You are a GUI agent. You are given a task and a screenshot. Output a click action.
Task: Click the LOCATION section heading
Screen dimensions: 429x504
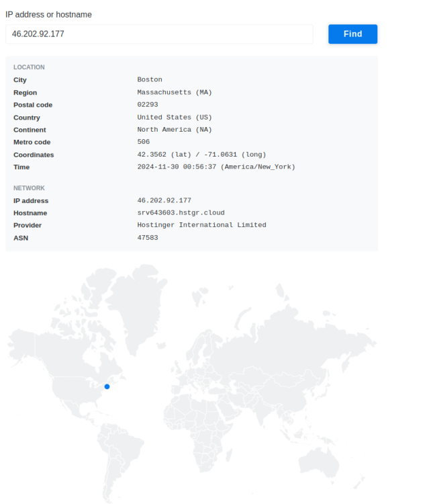29,67
